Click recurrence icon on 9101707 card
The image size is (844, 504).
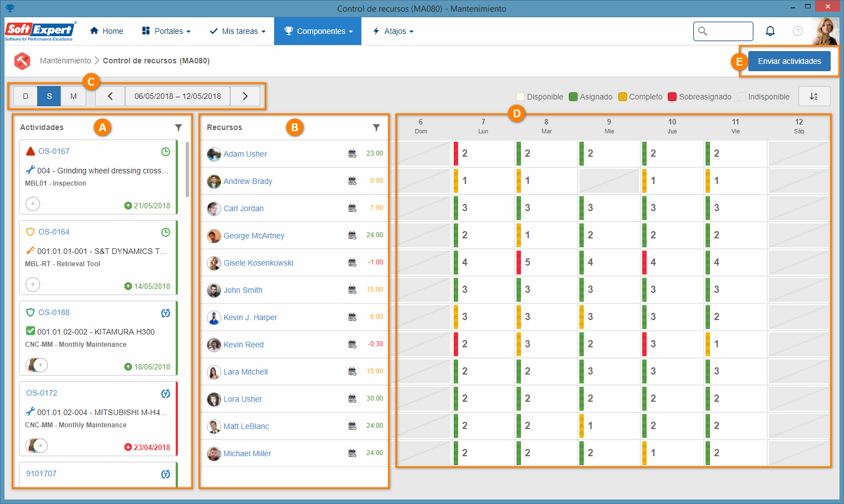[165, 474]
